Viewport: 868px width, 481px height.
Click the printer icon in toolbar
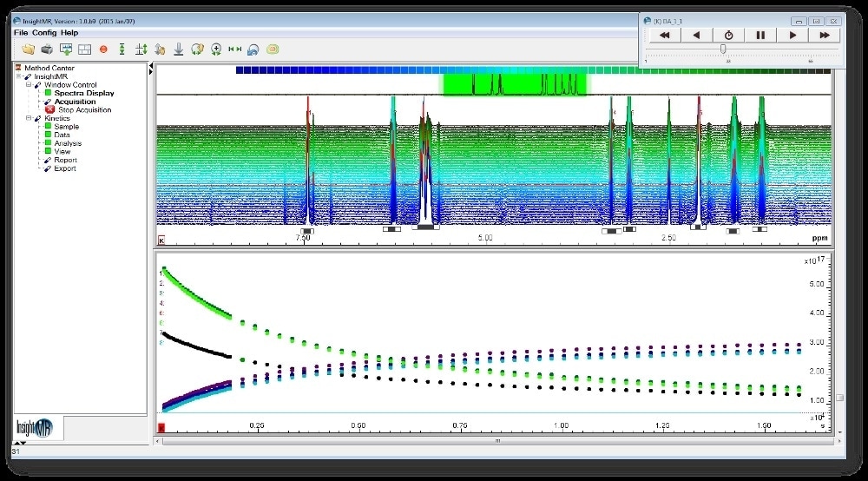[47, 49]
